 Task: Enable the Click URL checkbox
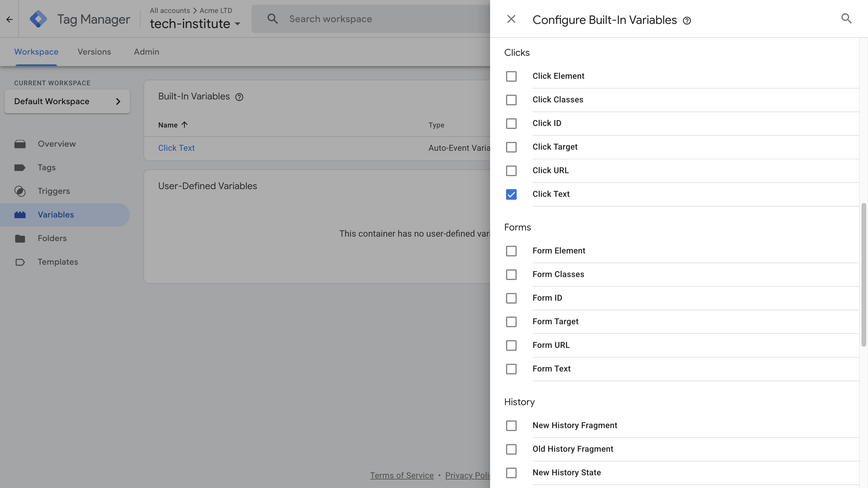tap(511, 171)
